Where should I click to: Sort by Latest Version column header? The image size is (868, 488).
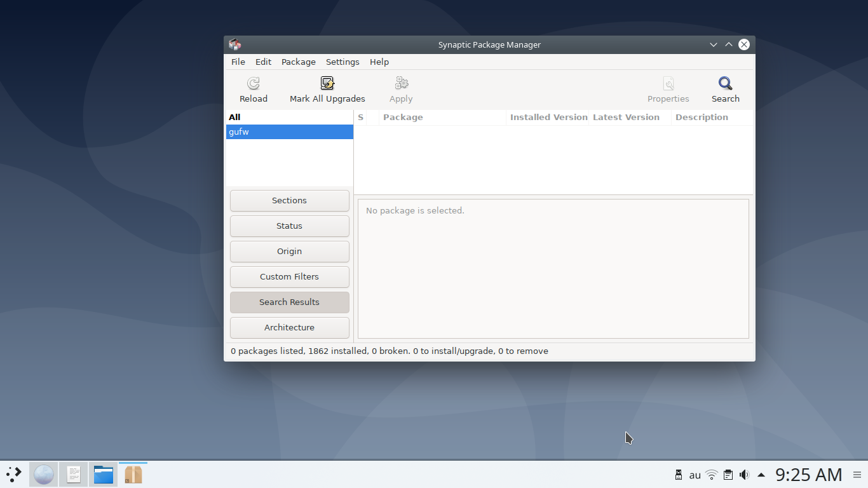[x=630, y=117]
